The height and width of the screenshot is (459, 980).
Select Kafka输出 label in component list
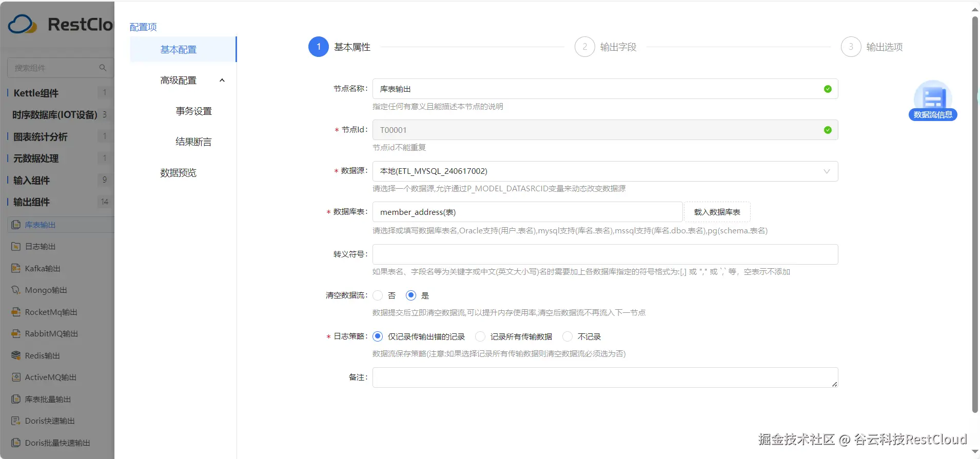tap(43, 268)
